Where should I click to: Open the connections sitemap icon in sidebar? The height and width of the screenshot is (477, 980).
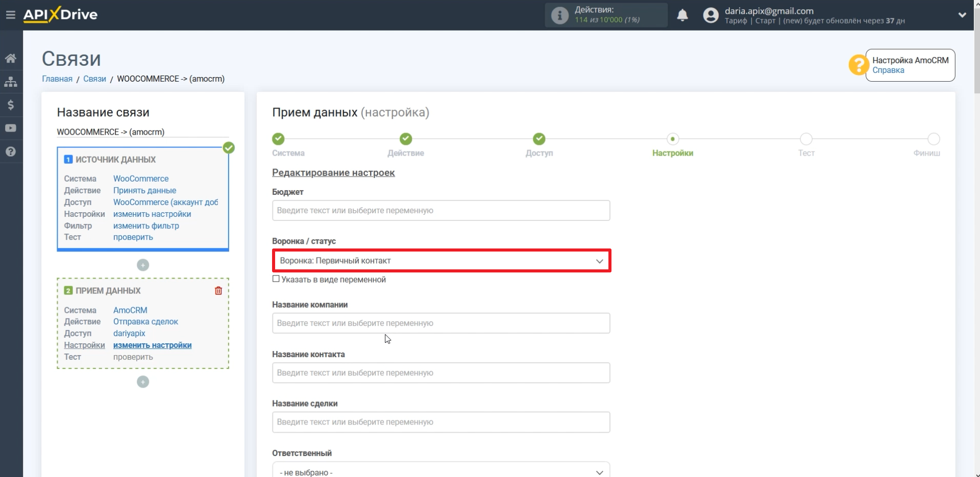[11, 82]
